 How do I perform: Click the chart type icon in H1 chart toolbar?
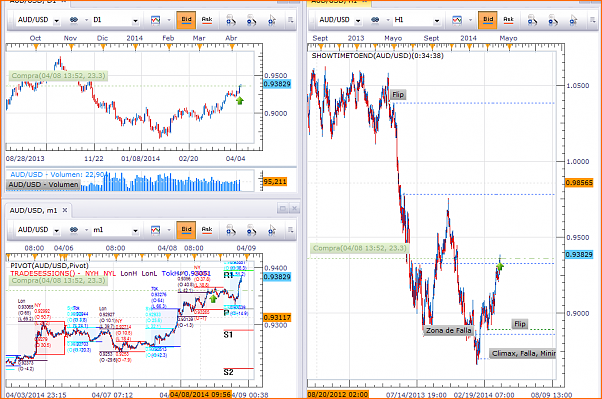click(x=457, y=20)
